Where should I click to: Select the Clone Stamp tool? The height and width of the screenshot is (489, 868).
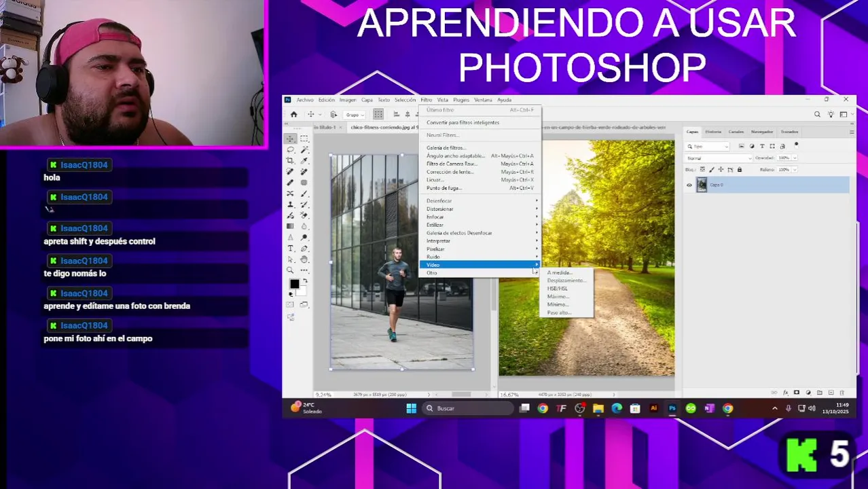click(290, 204)
